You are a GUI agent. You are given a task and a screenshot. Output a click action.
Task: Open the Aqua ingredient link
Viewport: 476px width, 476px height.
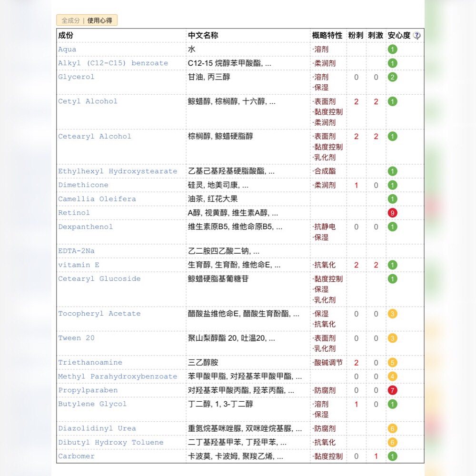[x=67, y=49]
